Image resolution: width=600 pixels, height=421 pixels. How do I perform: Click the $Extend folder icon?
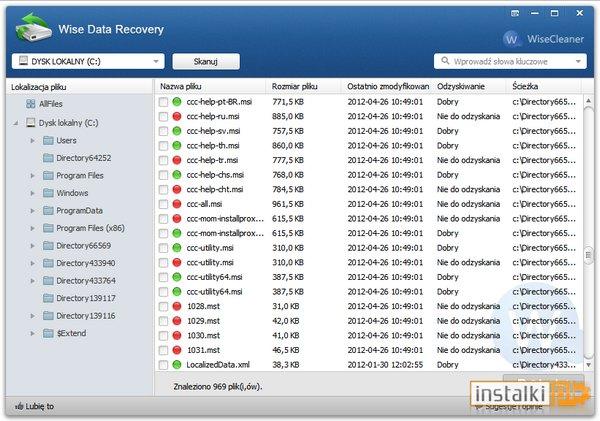point(48,333)
